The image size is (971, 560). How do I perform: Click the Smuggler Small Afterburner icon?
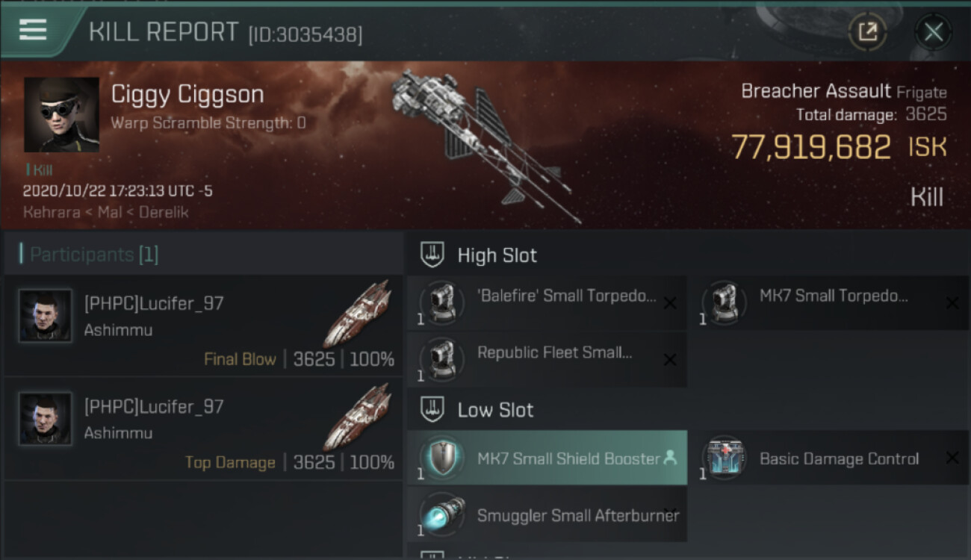(x=441, y=514)
